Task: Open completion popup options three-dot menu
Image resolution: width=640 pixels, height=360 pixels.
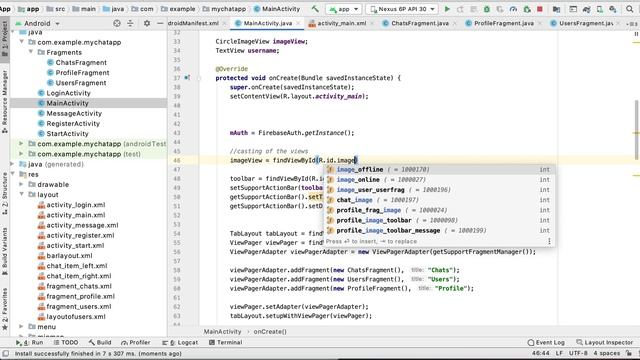Action: point(549,241)
